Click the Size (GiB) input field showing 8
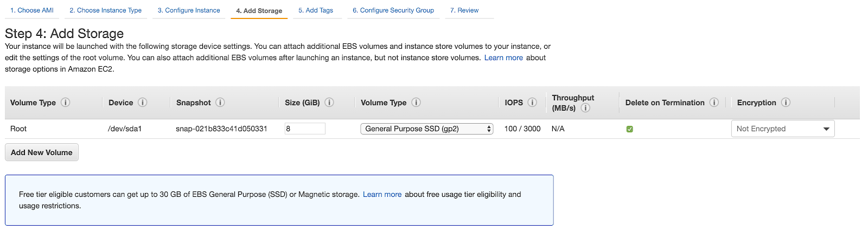This screenshot has width=868, height=230. (305, 129)
